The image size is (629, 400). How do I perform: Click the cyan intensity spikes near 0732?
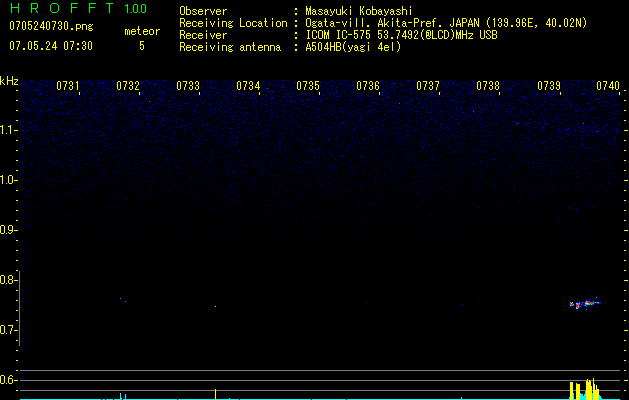[123, 396]
